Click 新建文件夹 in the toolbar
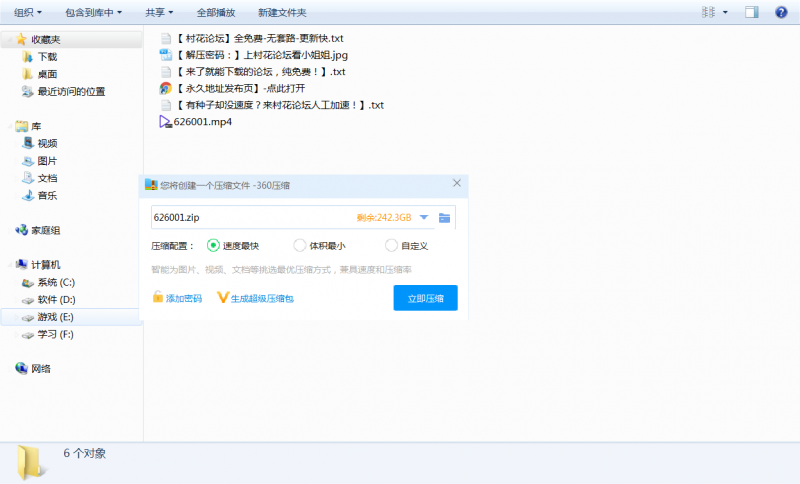The height and width of the screenshot is (484, 800). point(282,12)
